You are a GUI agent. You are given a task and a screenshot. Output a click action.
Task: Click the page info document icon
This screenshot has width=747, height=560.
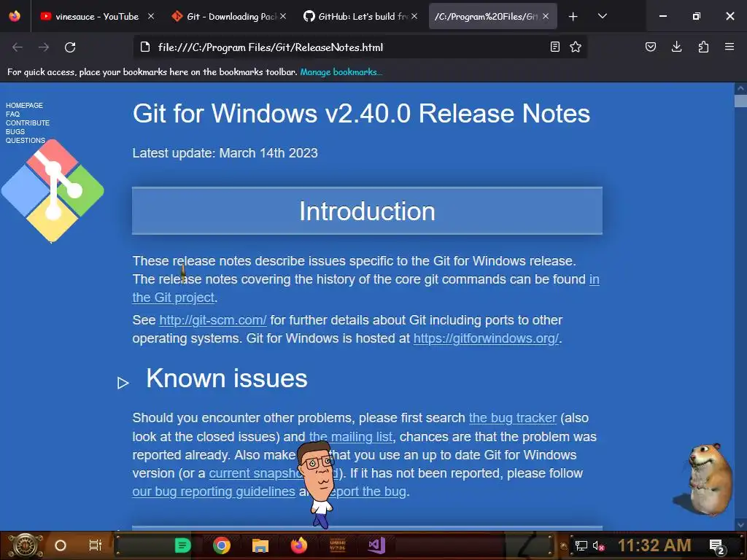[145, 47]
